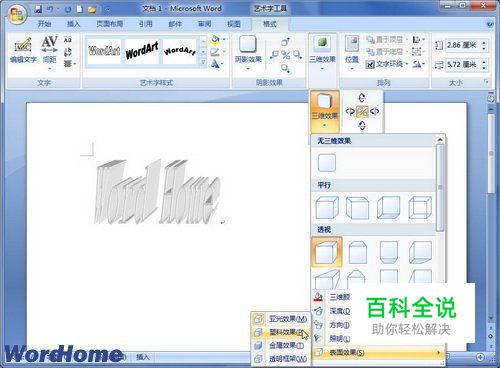Open 间距 character spacing dropdown
Viewport: 500px width, 368px height.
click(49, 53)
